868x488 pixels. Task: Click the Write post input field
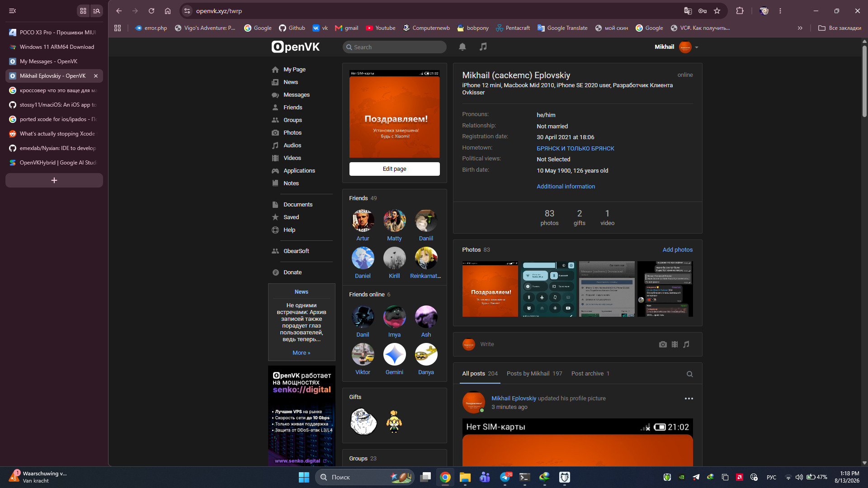(565, 344)
